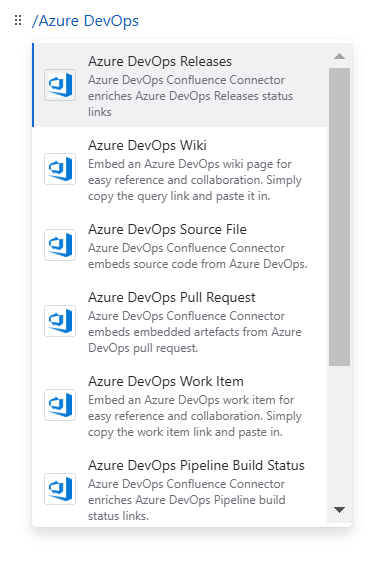The image size is (387, 568).
Task: Click the /Azure DevOps slash command text
Action: pos(85,21)
